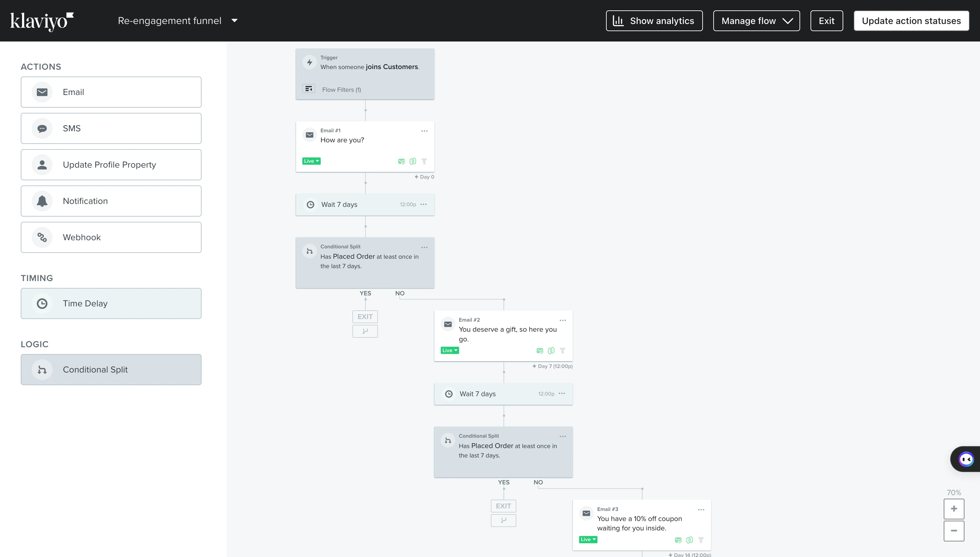Viewport: 980px width, 557px height.
Task: Open three-dot menu of first Conditional Split
Action: (425, 248)
